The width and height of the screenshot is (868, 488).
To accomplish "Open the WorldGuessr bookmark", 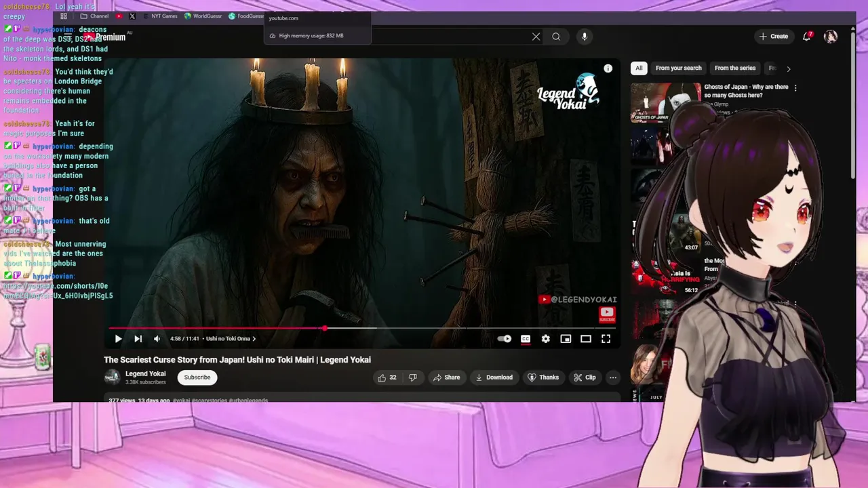I will [x=203, y=16].
